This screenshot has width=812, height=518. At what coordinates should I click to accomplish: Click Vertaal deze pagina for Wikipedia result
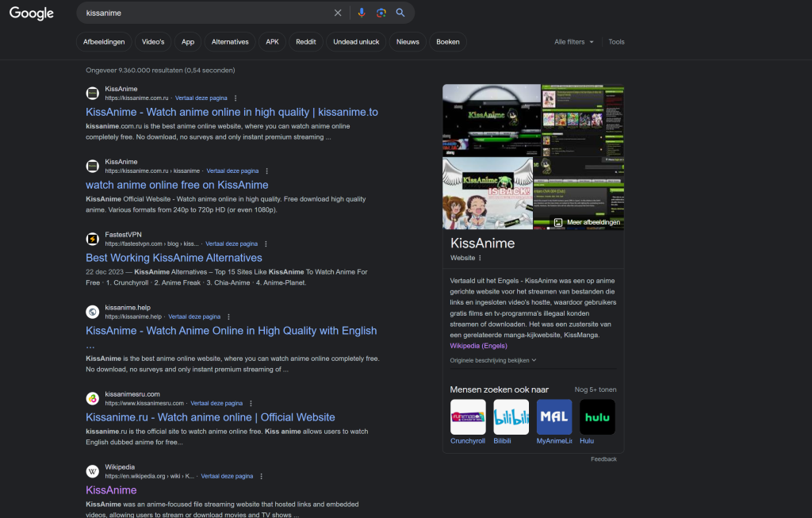(x=227, y=476)
